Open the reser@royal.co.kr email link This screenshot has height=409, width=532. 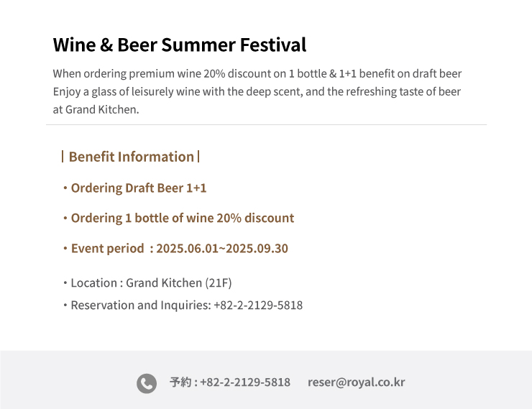coord(357,382)
